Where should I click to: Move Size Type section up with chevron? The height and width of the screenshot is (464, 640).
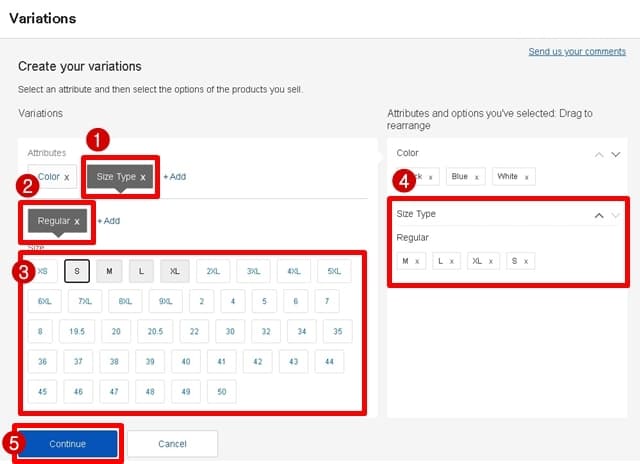[599, 214]
